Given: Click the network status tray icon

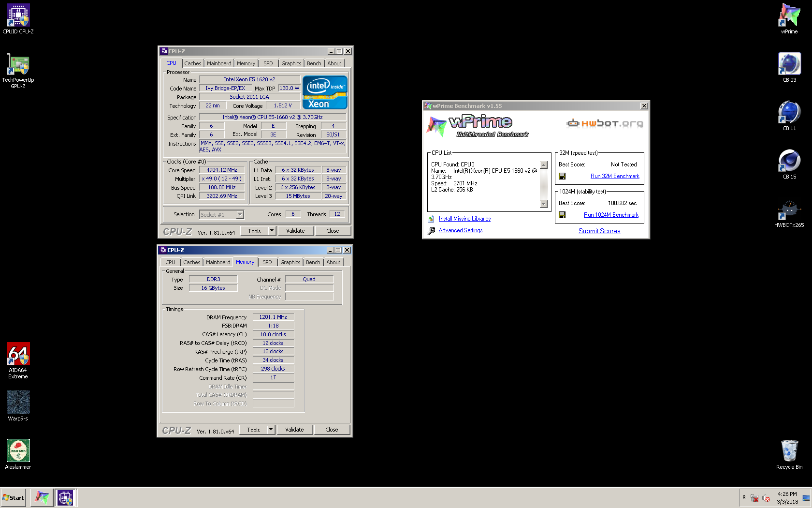Looking at the screenshot, I should point(754,498).
